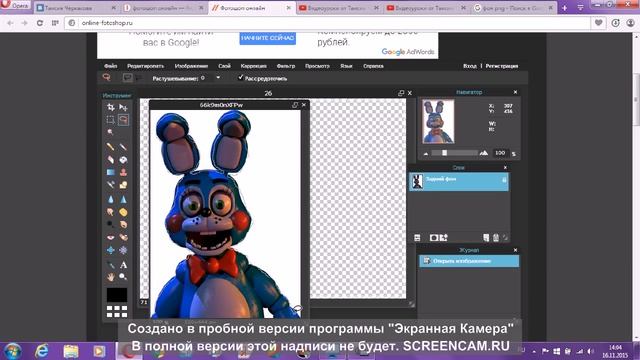
Task: Select the Zoom magnifier tool
Action: coord(123,277)
